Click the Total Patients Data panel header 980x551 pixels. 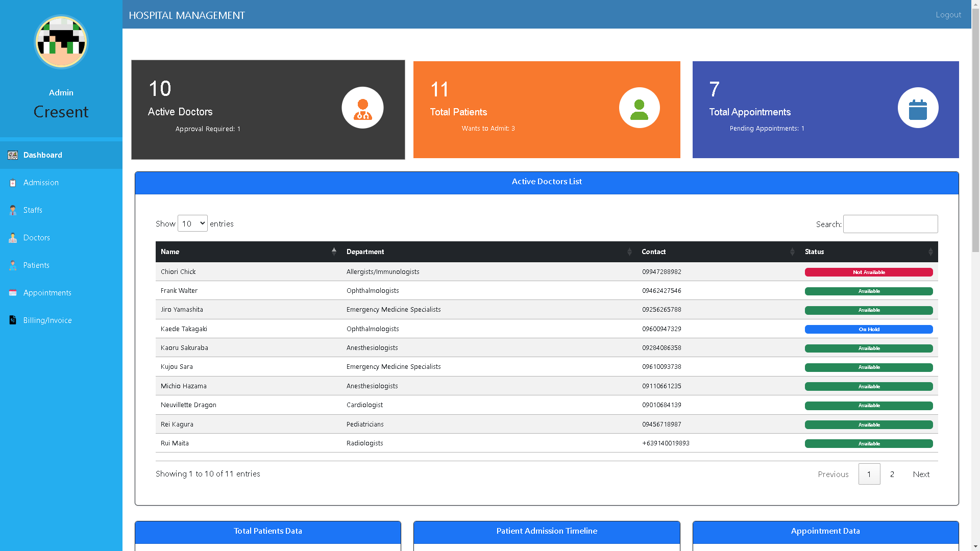coord(268,532)
